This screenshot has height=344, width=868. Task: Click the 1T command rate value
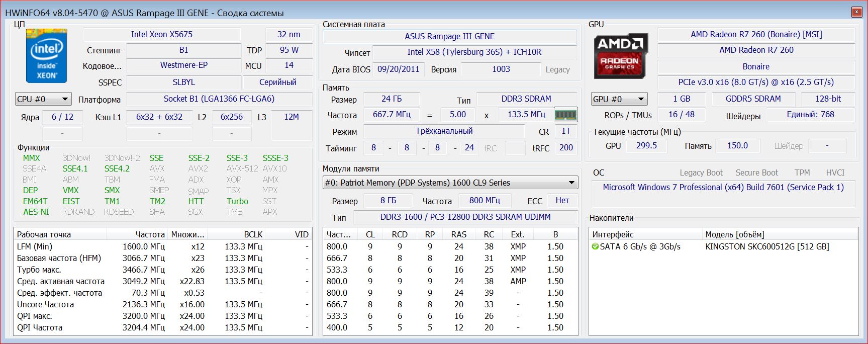coord(566,131)
